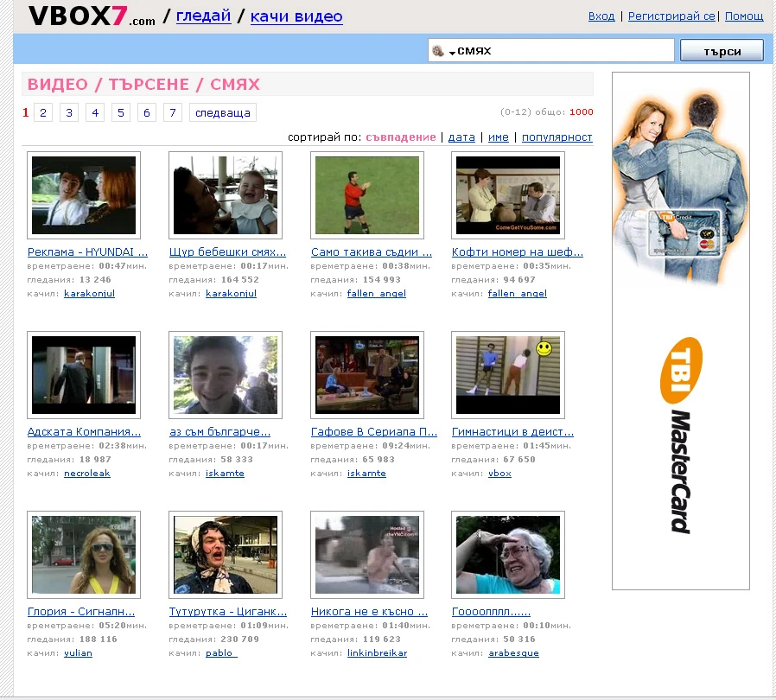Go to the "следваща" next page

point(222,111)
